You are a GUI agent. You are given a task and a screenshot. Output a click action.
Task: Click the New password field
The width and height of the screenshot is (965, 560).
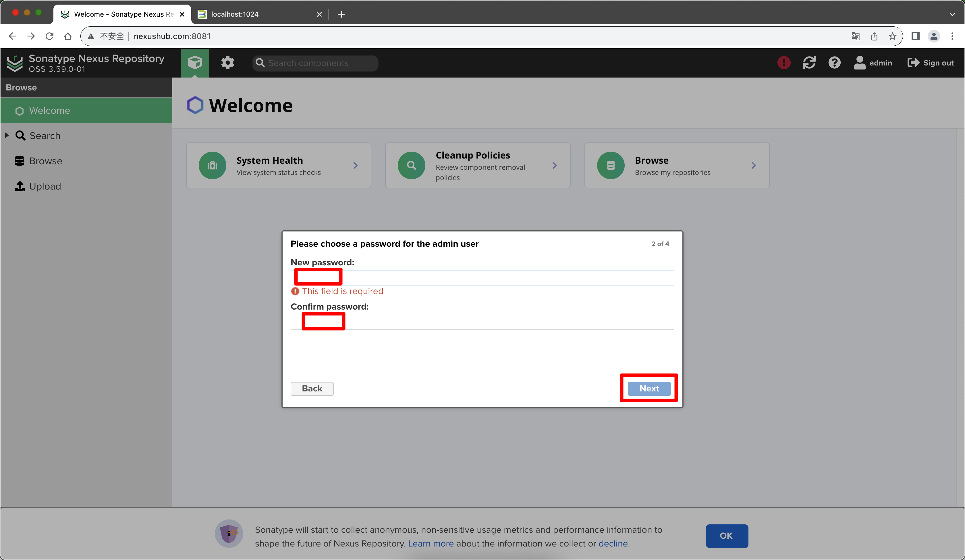coord(482,278)
